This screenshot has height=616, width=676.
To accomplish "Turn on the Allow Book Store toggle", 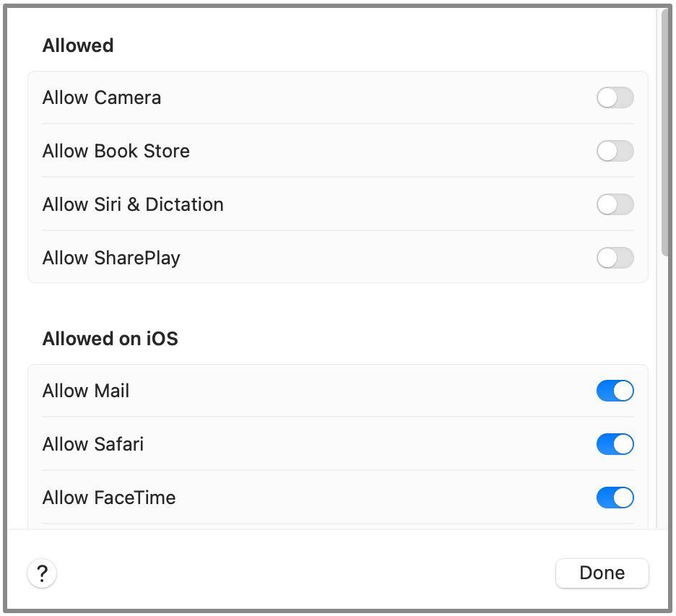I will coord(615,151).
